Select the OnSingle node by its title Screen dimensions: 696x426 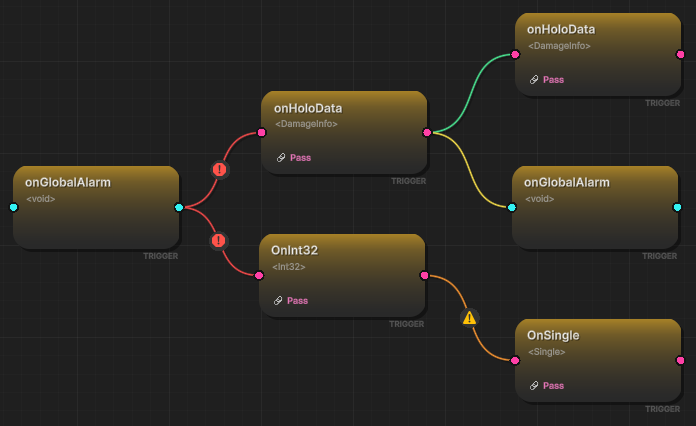pyautogui.click(x=553, y=335)
